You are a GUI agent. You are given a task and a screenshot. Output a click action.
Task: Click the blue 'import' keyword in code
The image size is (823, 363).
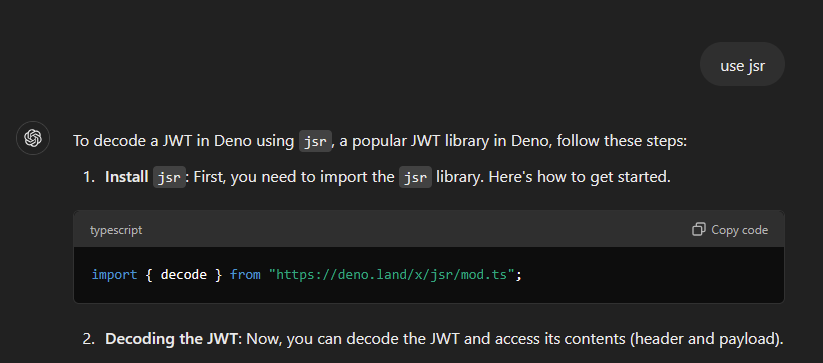tap(114, 275)
